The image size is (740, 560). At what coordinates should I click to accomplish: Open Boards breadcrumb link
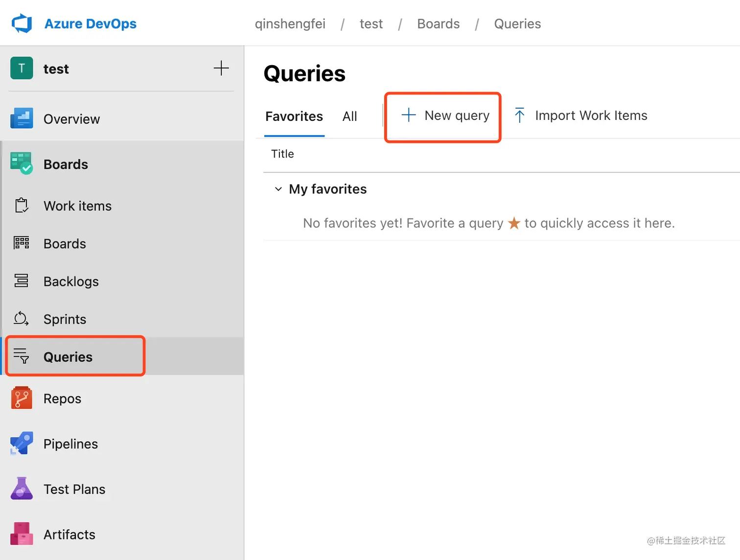(x=438, y=23)
